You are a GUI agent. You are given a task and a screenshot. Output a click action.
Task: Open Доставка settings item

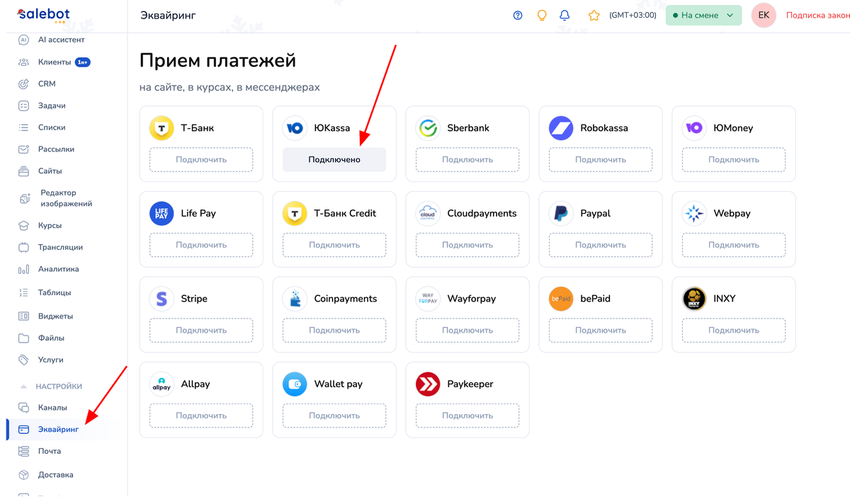54,474
